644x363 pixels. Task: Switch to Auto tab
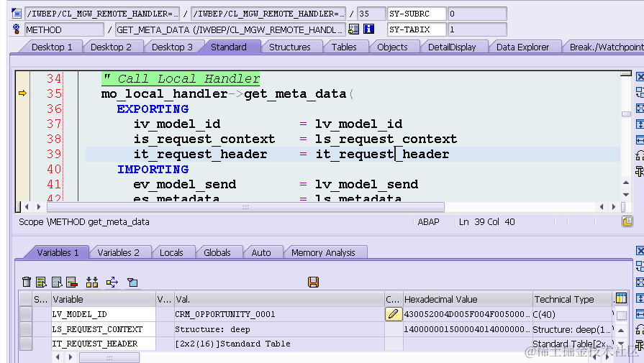(260, 253)
